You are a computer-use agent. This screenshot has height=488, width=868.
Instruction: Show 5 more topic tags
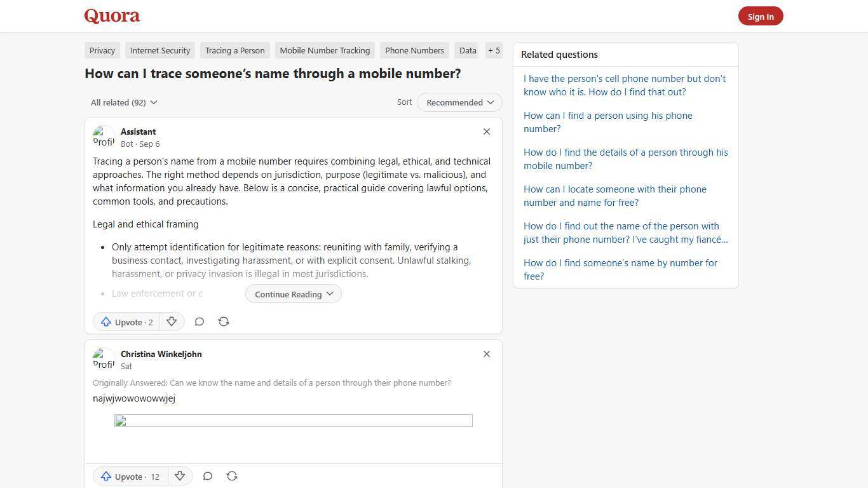(494, 50)
